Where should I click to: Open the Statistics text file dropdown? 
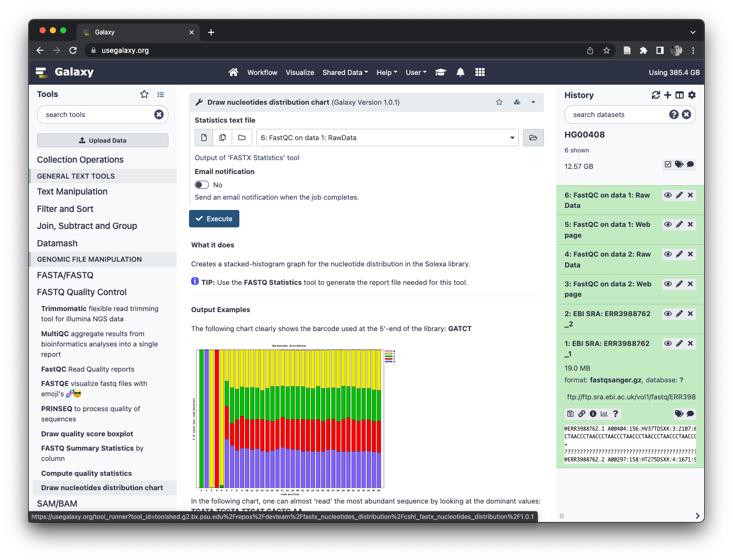tap(387, 138)
